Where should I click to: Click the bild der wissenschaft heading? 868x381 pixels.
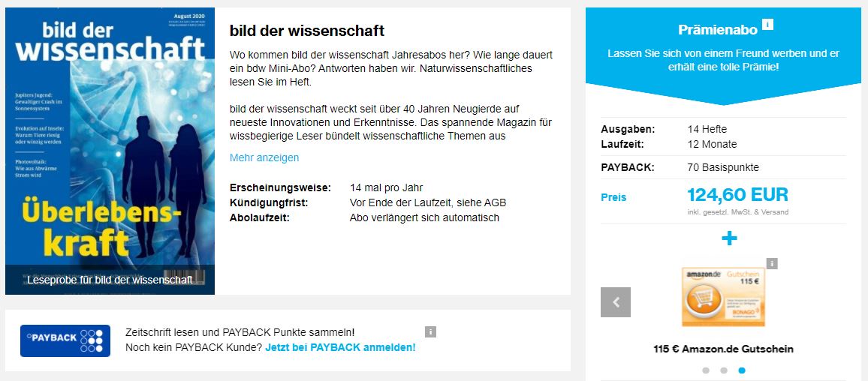pos(307,31)
